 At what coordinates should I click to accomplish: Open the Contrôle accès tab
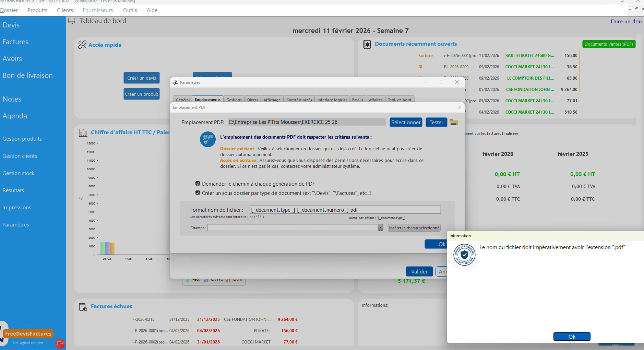point(299,100)
